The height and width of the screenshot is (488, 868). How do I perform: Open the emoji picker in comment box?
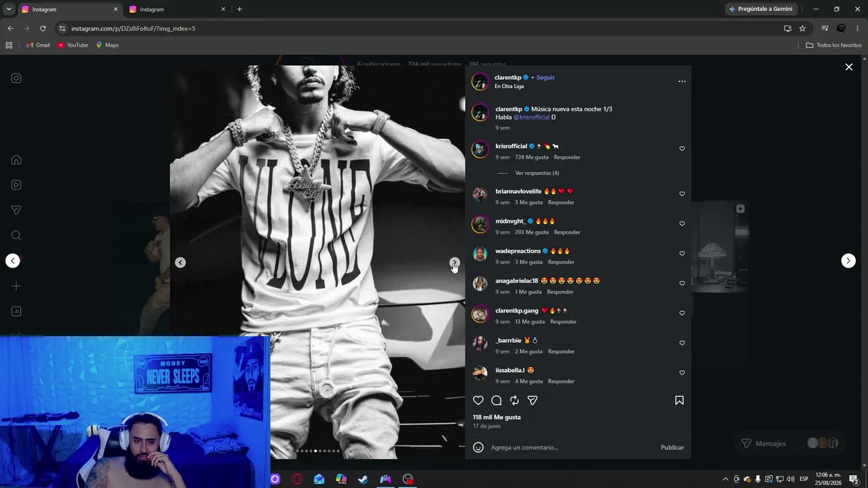coord(478,447)
